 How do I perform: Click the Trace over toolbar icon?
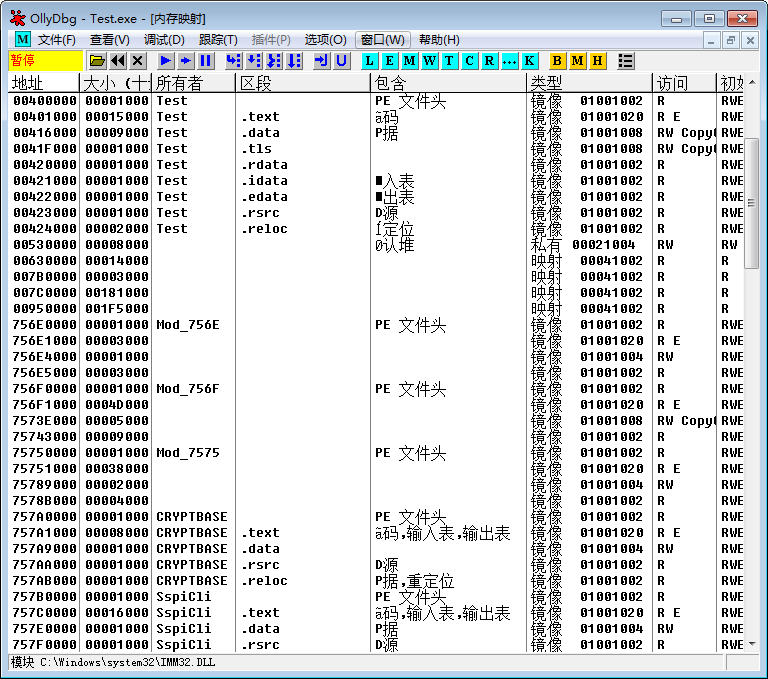(x=294, y=61)
